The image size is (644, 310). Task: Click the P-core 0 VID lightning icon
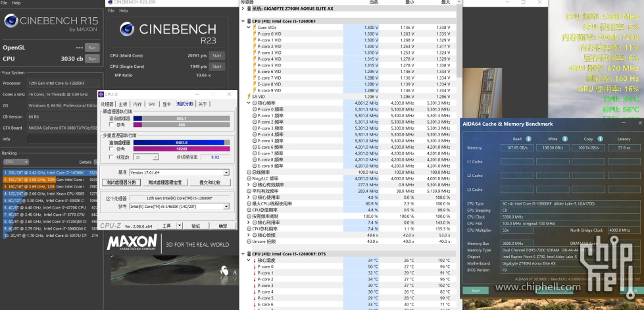coord(254,34)
